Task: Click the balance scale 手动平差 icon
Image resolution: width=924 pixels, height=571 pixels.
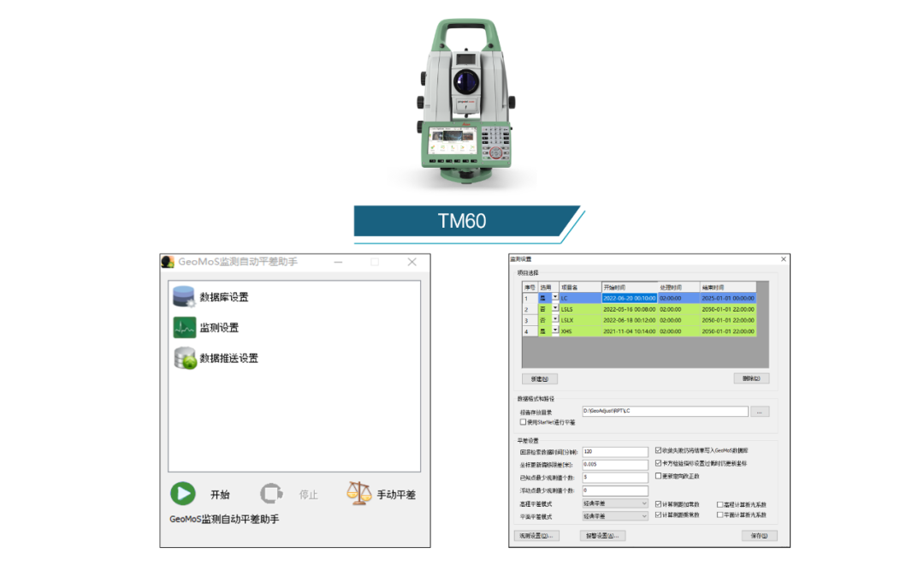Action: [358, 493]
